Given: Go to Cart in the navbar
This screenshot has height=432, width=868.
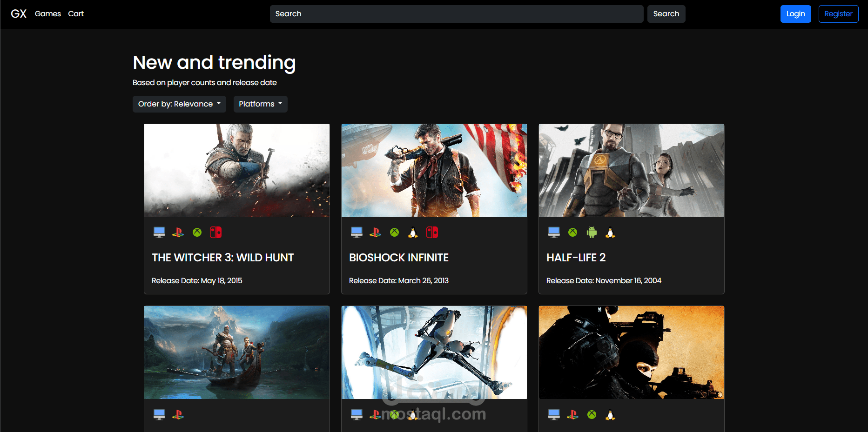Looking at the screenshot, I should [76, 14].
